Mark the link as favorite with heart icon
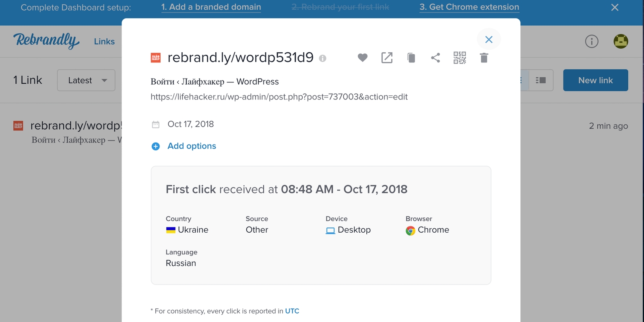Image resolution: width=644 pixels, height=322 pixels. pos(363,58)
